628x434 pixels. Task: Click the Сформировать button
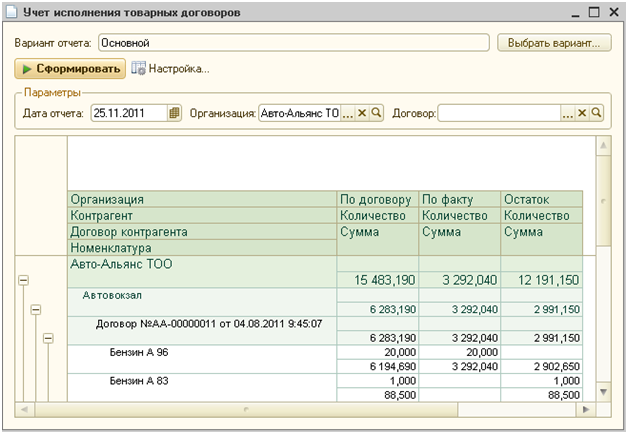[x=70, y=69]
